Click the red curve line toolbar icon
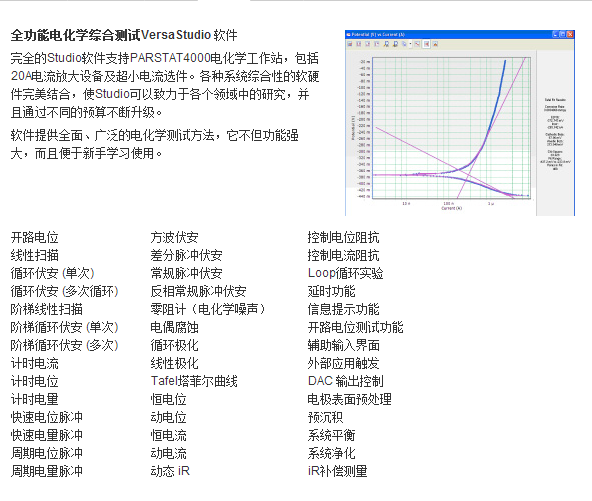Image resolution: width=592 pixels, height=501 pixels. coord(417,44)
